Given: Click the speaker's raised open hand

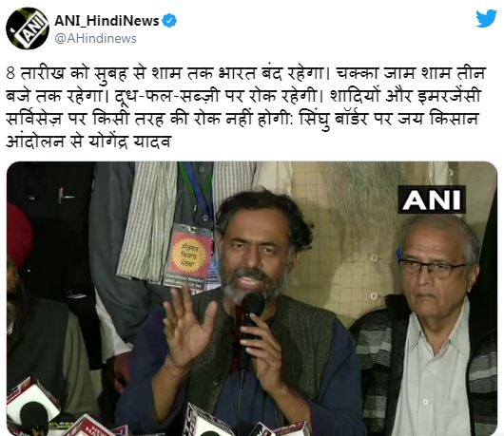Looking at the screenshot, I should 187,330.
